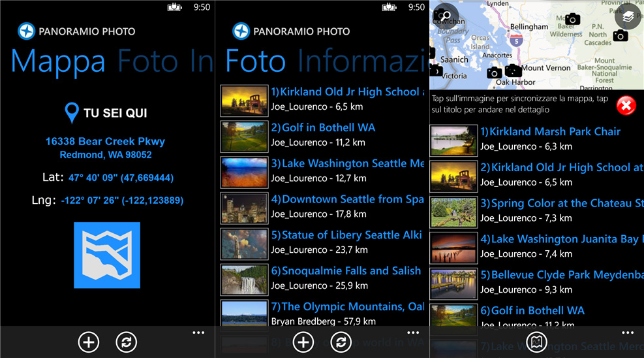The image size is (644, 358).
Task: Tap the Panoramio compass logo on Foto screen
Action: tap(241, 31)
